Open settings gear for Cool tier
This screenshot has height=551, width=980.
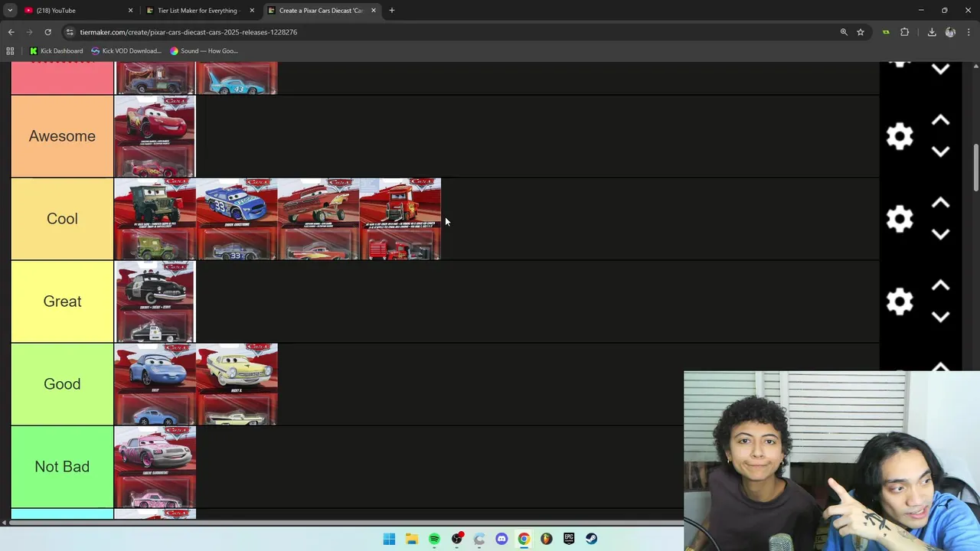[x=900, y=219]
